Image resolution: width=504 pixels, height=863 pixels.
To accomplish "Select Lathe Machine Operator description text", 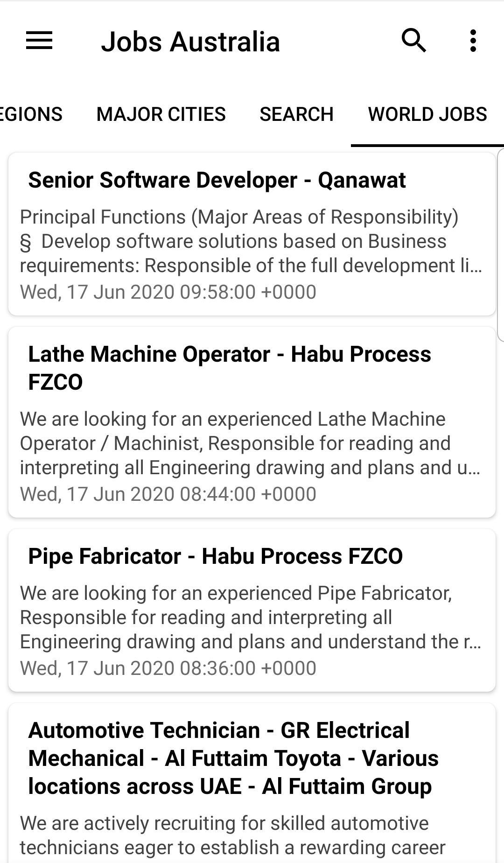I will (250, 443).
